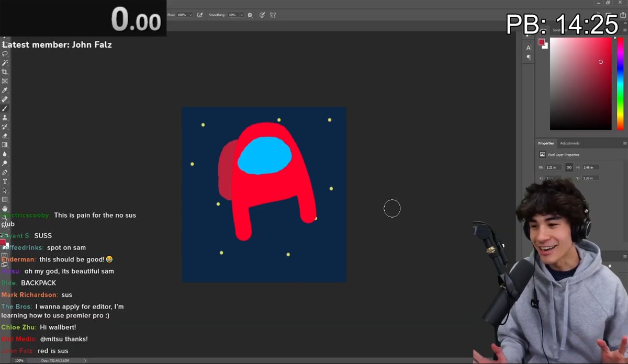Screen dimensions: 628x364
Task: Click the W width field
Action: point(553,167)
